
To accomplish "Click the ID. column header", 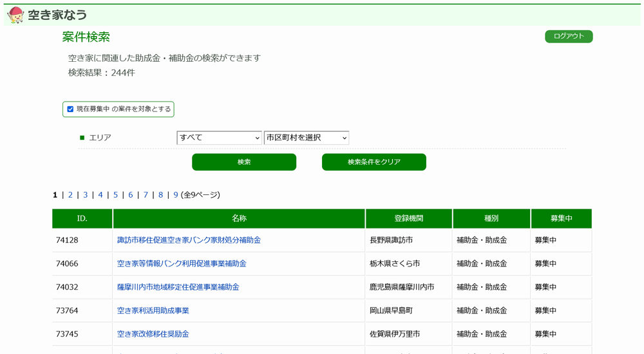I will [x=82, y=219].
